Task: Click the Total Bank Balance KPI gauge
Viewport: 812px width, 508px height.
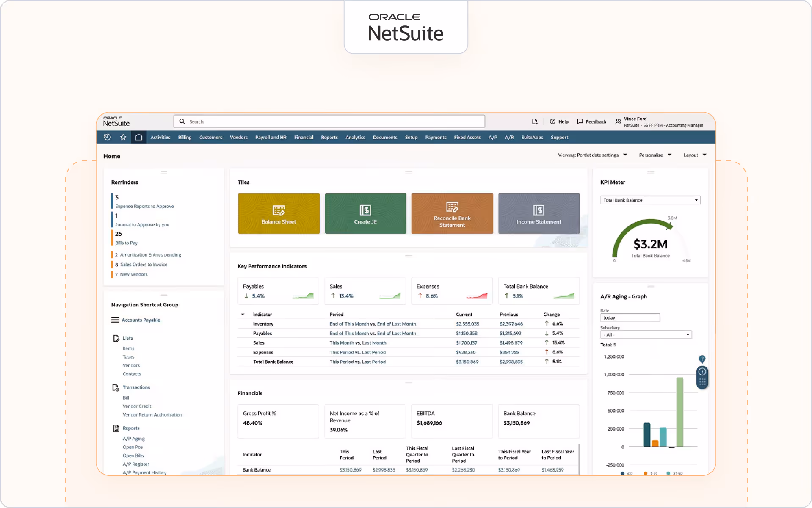Action: [x=650, y=240]
